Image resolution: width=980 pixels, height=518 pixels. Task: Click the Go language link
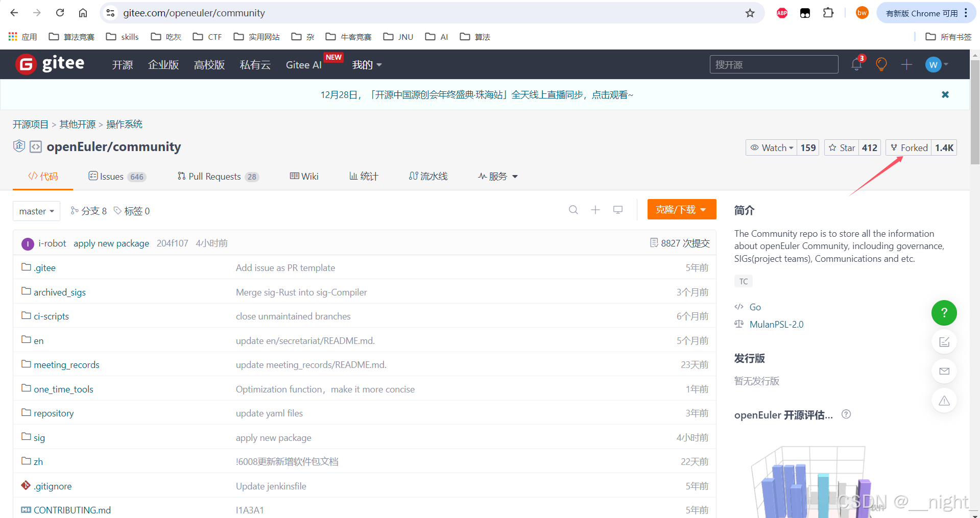tap(755, 307)
